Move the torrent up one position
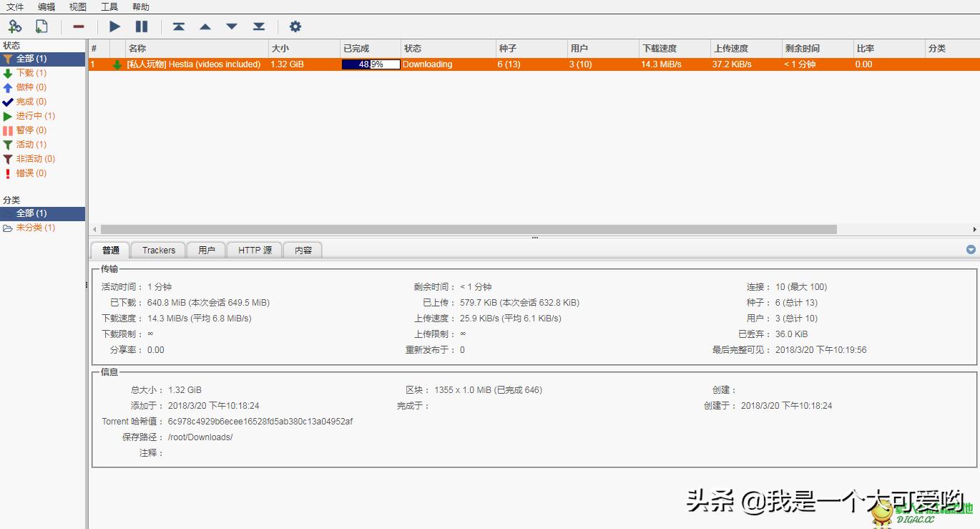This screenshot has height=529, width=980. click(205, 26)
